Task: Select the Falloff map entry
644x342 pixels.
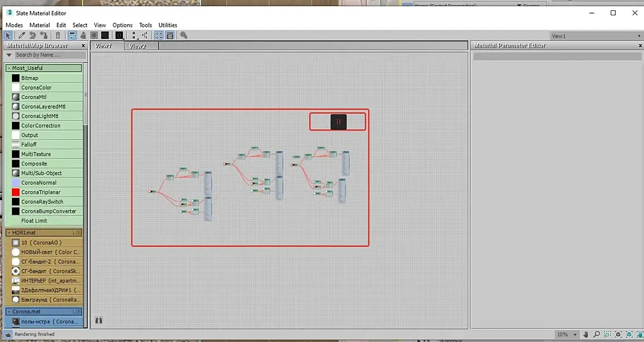Action: [x=46, y=144]
